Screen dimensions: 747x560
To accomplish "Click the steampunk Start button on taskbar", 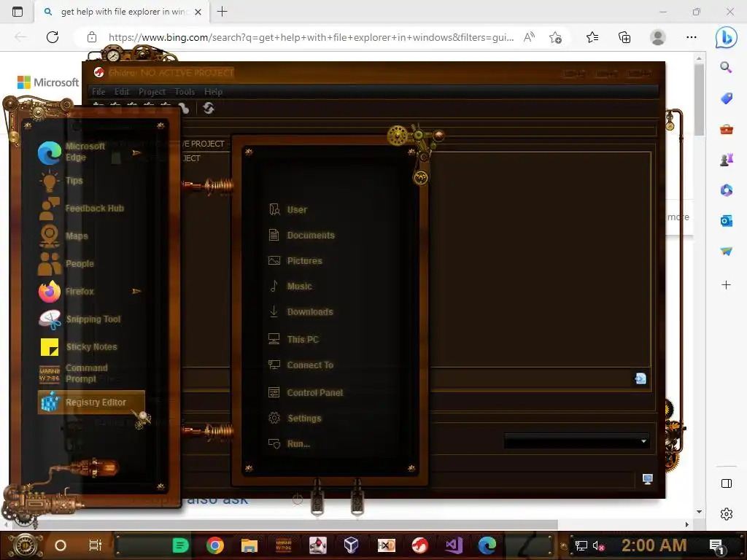I will [x=26, y=545].
